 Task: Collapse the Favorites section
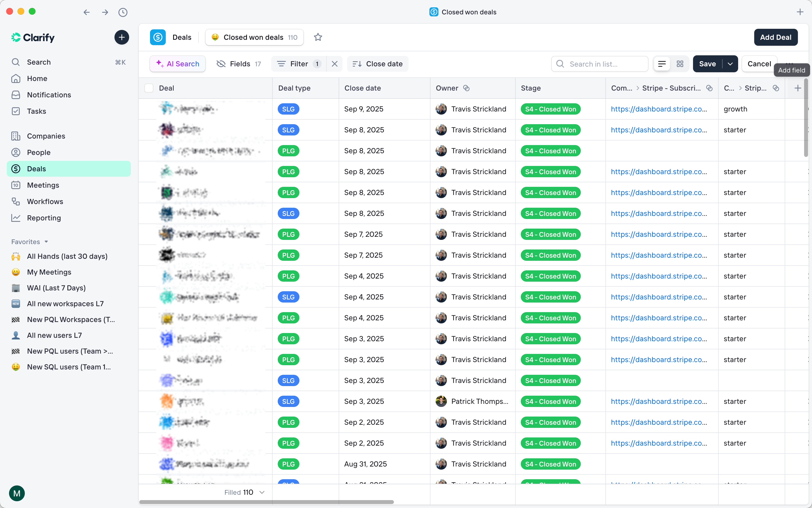30,242
